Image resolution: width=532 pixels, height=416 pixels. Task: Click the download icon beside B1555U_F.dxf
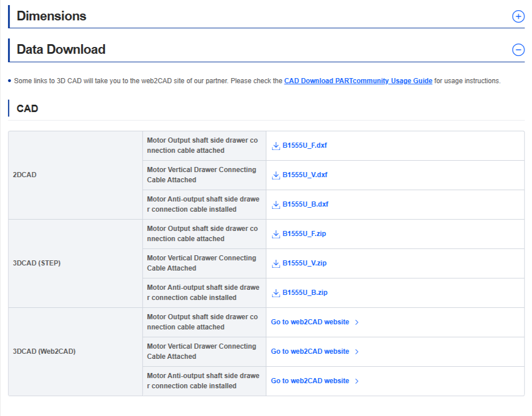[276, 146]
